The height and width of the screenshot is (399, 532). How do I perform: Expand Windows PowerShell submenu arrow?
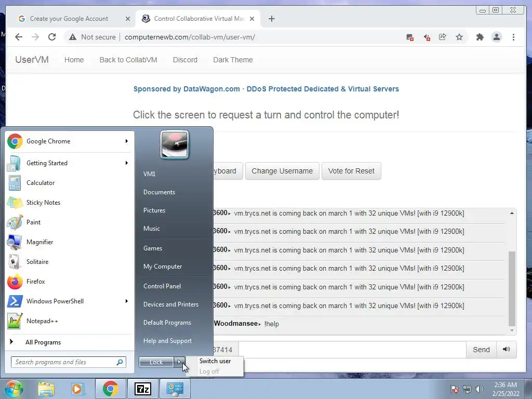point(127,301)
